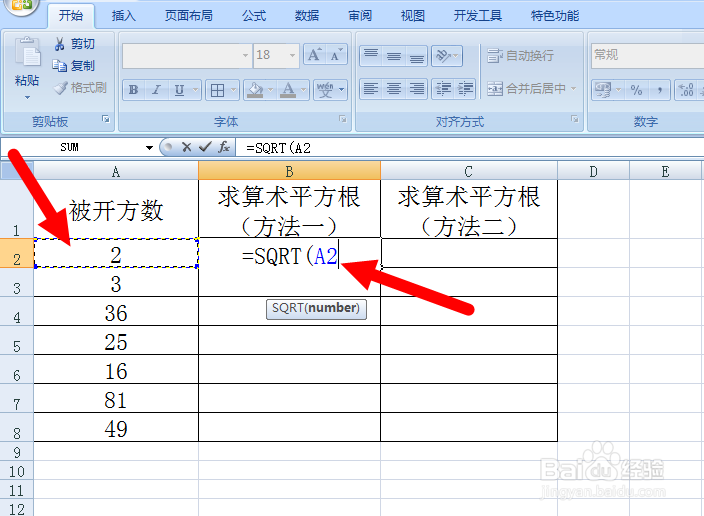Click the Format Painter (格式刷) button
The image size is (704, 516).
pyautogui.click(x=80, y=88)
